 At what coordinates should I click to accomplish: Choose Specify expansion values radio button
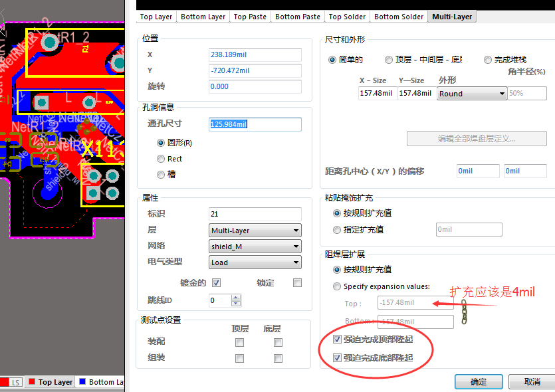coord(337,287)
